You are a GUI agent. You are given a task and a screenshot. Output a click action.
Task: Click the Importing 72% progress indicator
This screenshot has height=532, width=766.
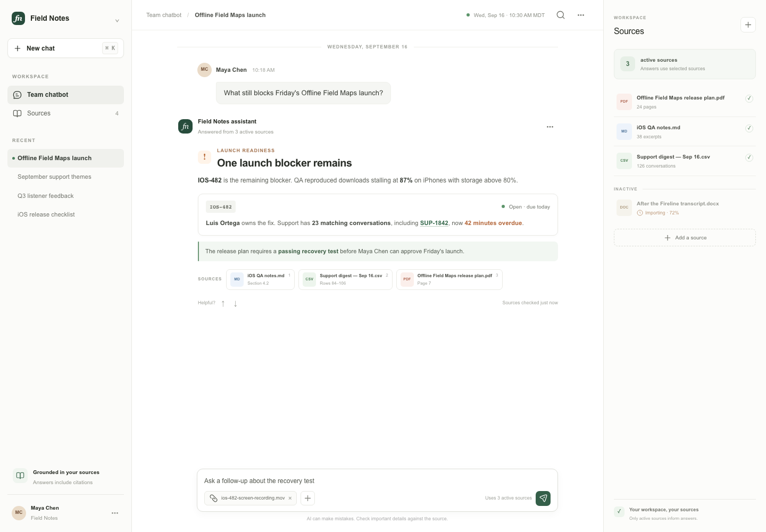658,213
